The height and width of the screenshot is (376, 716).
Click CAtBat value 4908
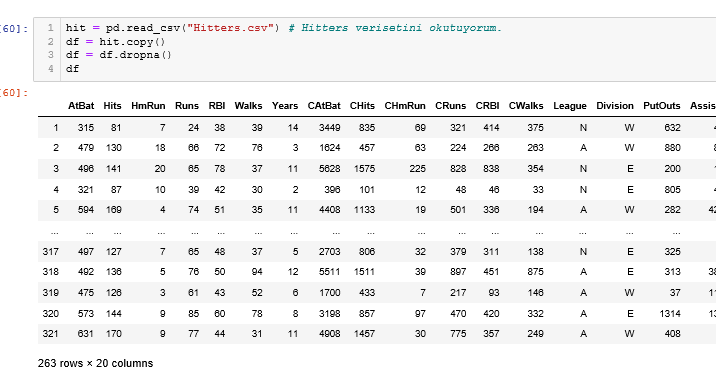point(330,334)
